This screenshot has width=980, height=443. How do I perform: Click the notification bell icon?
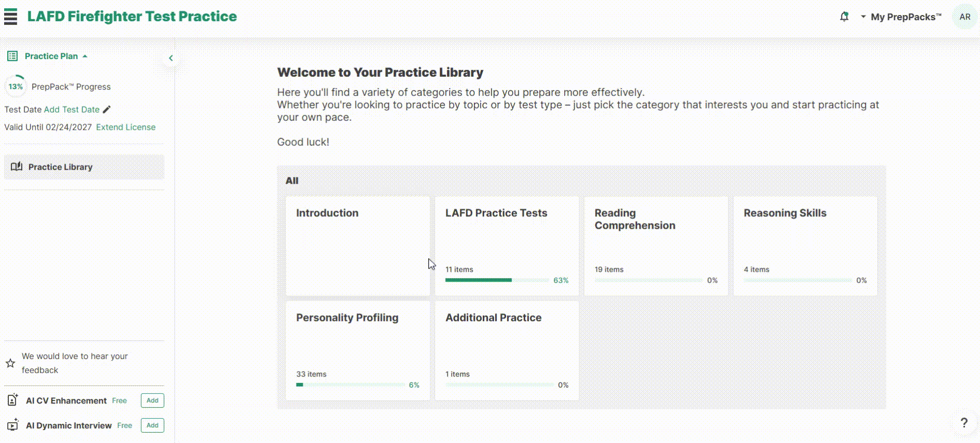point(844,17)
